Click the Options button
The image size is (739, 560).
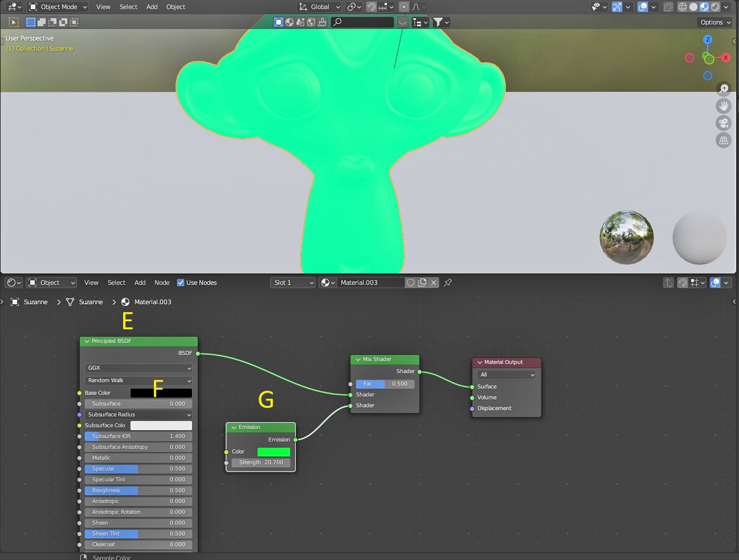714,22
